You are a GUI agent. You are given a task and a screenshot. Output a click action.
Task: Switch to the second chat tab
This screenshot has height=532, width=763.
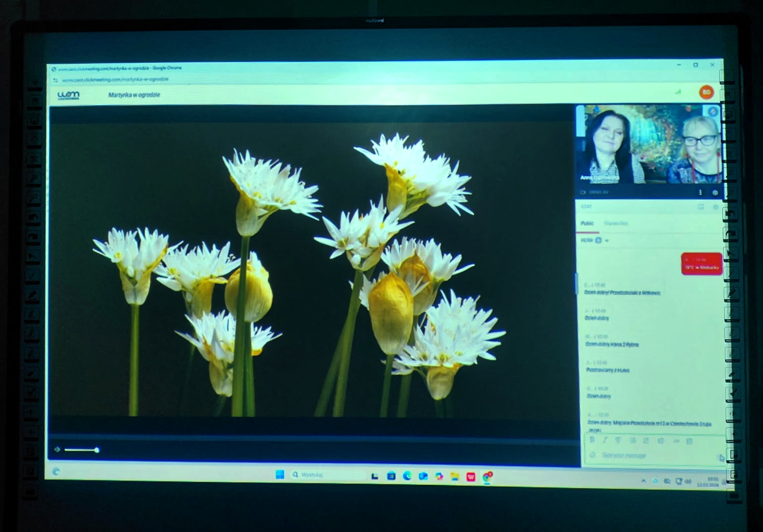tap(616, 224)
